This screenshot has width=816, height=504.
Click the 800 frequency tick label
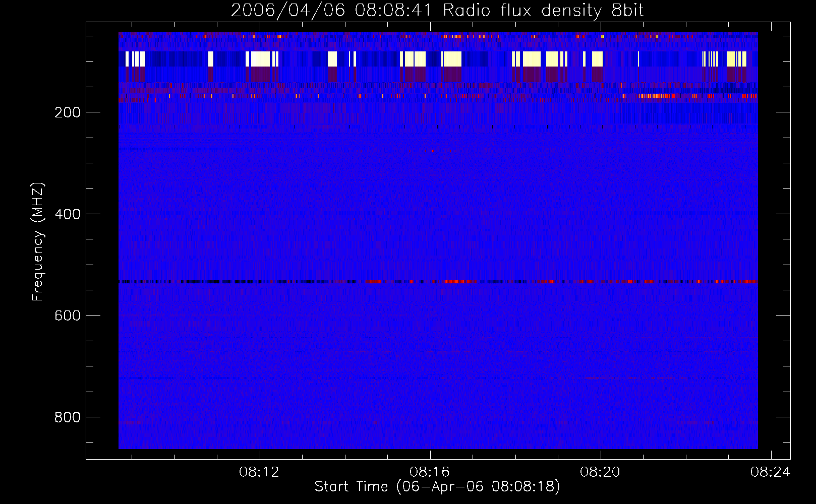click(68, 417)
